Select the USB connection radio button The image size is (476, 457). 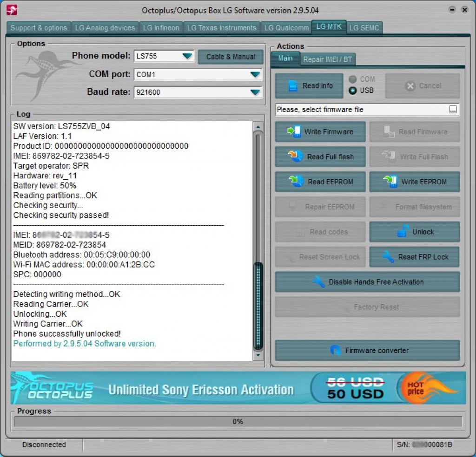coord(353,91)
